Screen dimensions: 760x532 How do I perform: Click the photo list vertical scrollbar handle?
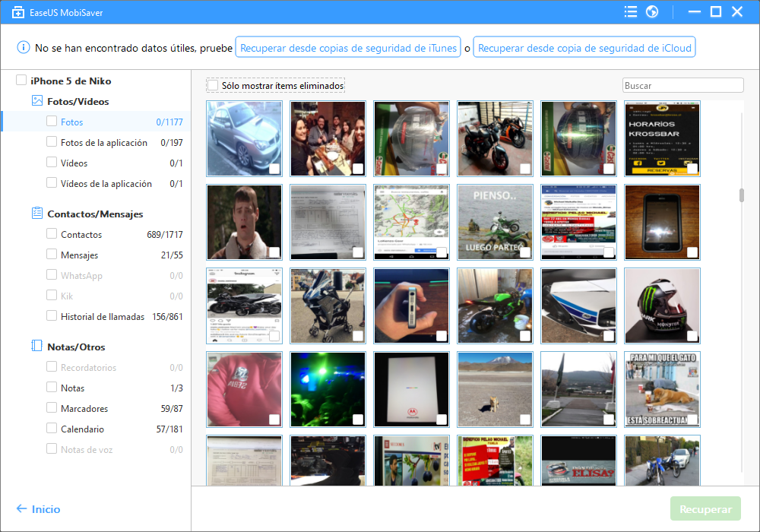[x=742, y=195]
